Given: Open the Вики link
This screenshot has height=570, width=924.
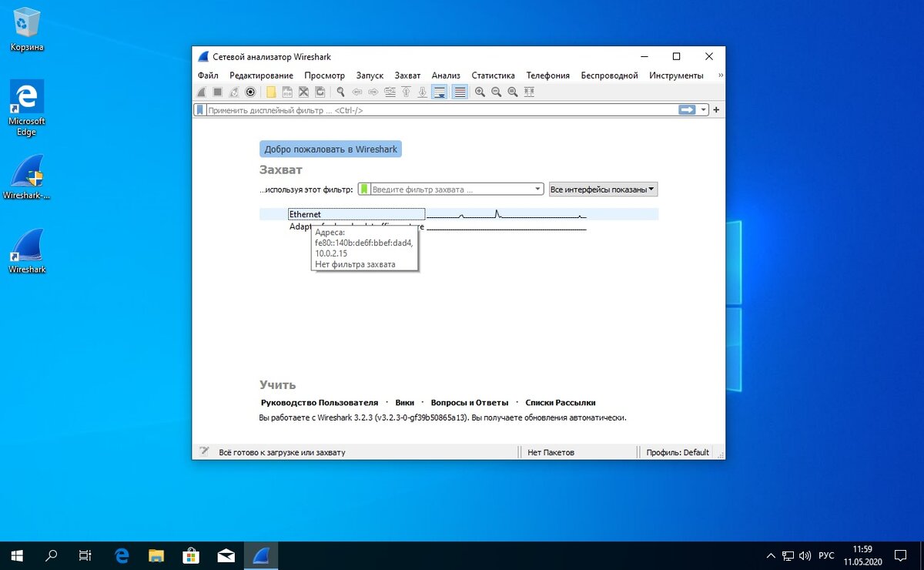Looking at the screenshot, I should (405, 403).
